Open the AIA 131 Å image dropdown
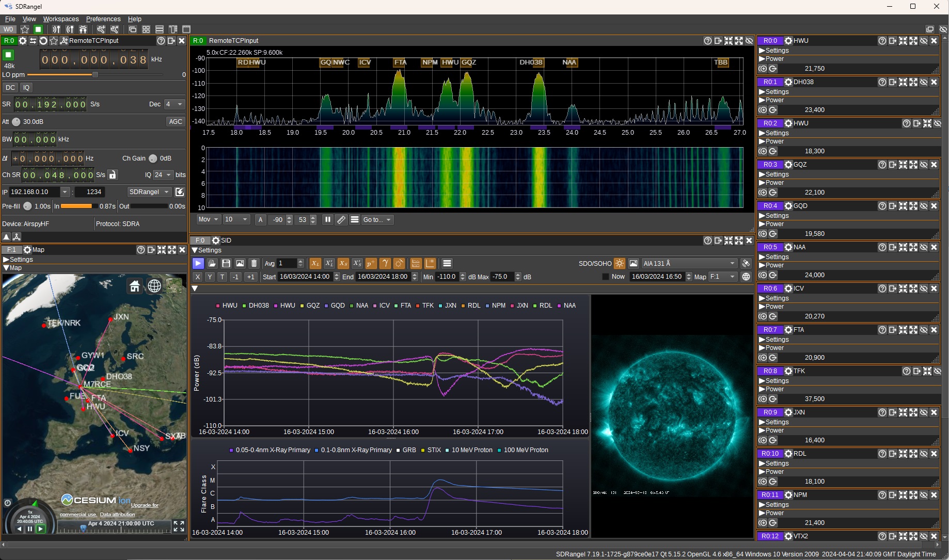 [689, 264]
